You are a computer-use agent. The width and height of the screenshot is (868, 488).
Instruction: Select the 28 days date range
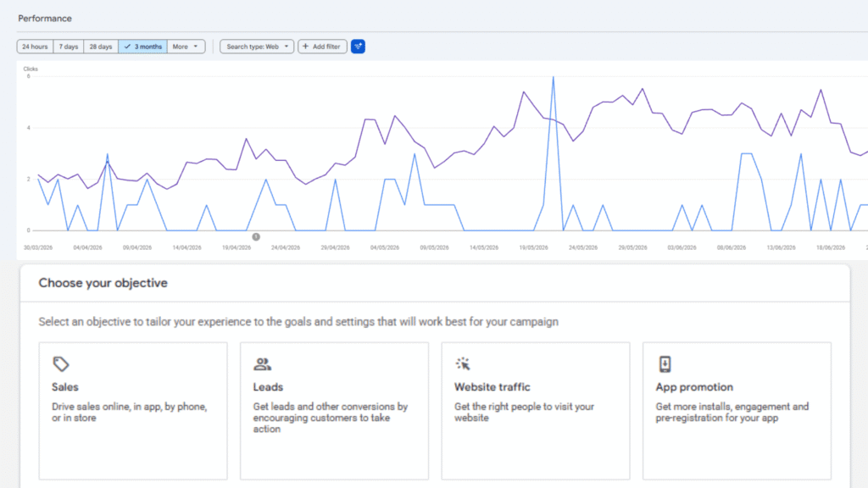coord(101,47)
